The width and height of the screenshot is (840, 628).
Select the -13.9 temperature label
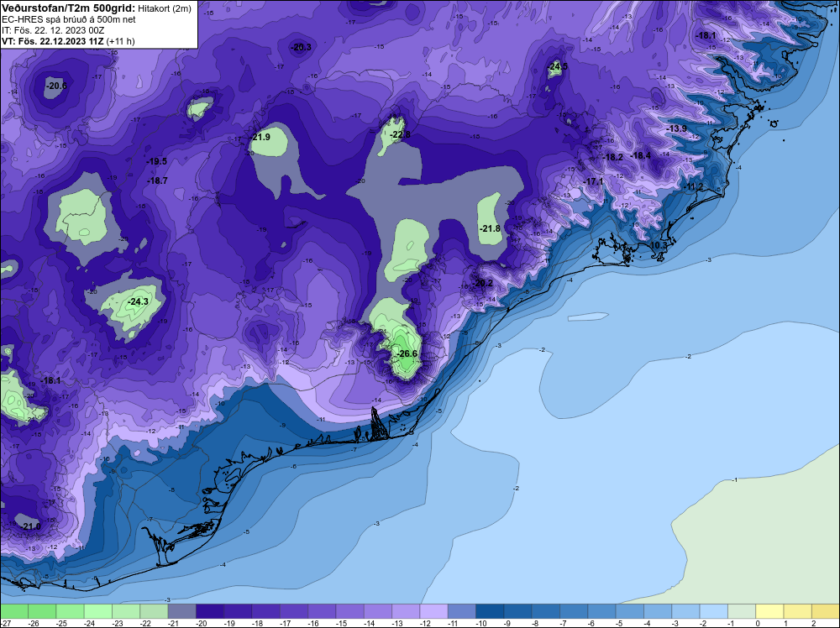coord(676,129)
